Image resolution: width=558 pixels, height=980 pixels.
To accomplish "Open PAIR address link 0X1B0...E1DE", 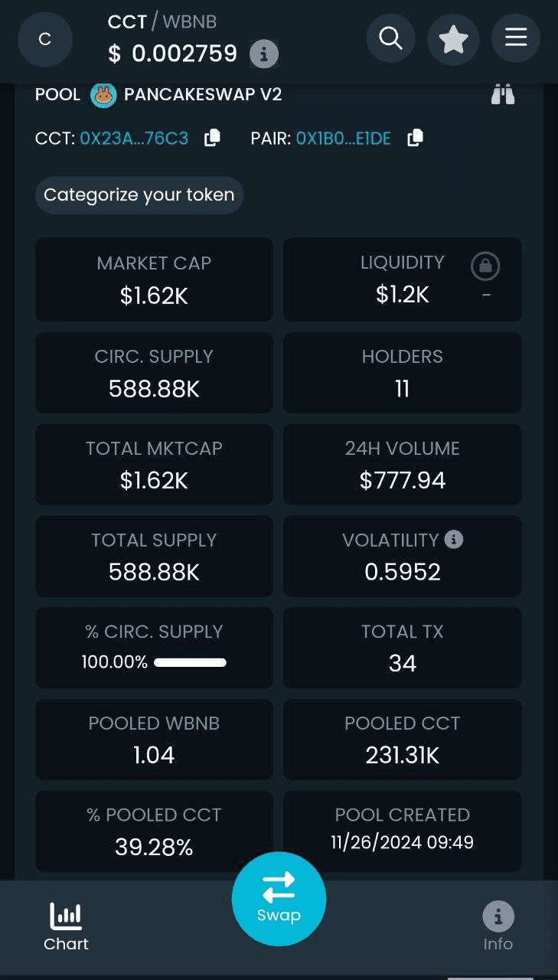I will click(x=344, y=139).
